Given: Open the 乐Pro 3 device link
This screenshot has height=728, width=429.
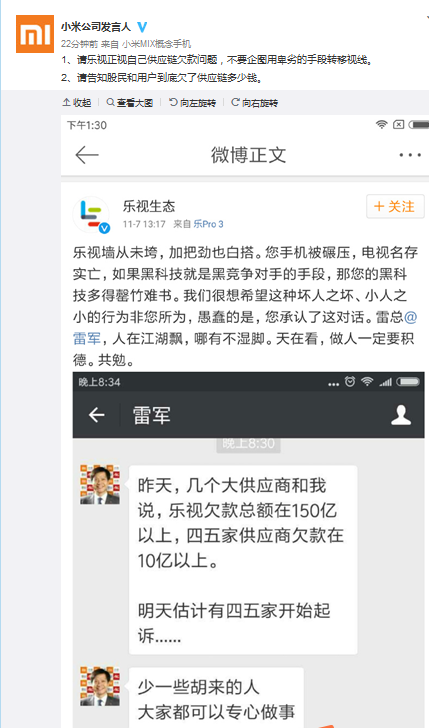Looking at the screenshot, I should [208, 224].
